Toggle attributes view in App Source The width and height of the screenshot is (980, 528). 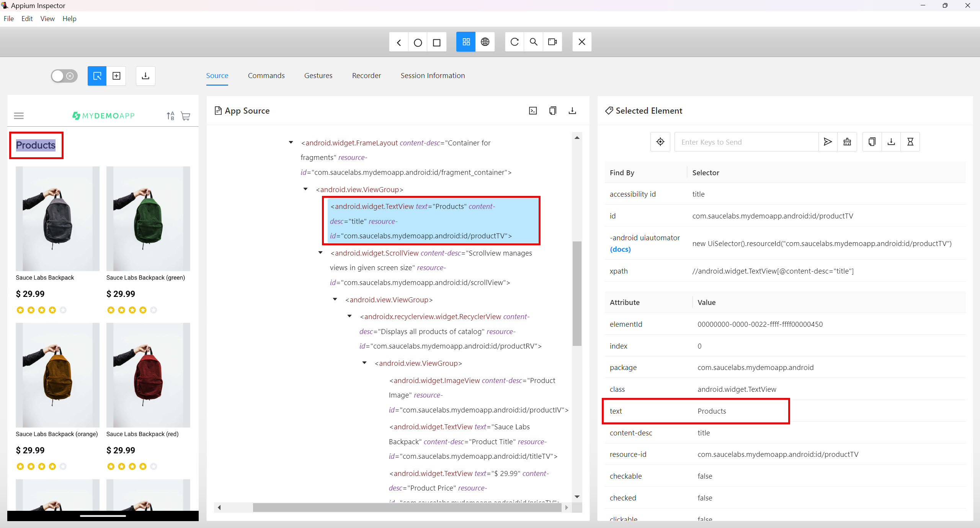pyautogui.click(x=533, y=111)
